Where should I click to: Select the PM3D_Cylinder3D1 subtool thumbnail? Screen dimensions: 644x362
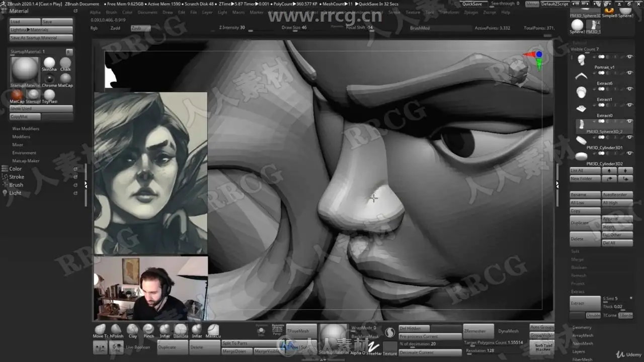pyautogui.click(x=581, y=141)
